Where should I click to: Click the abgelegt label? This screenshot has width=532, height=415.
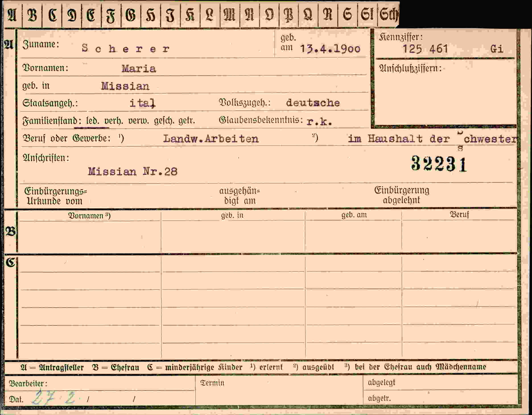381,382
